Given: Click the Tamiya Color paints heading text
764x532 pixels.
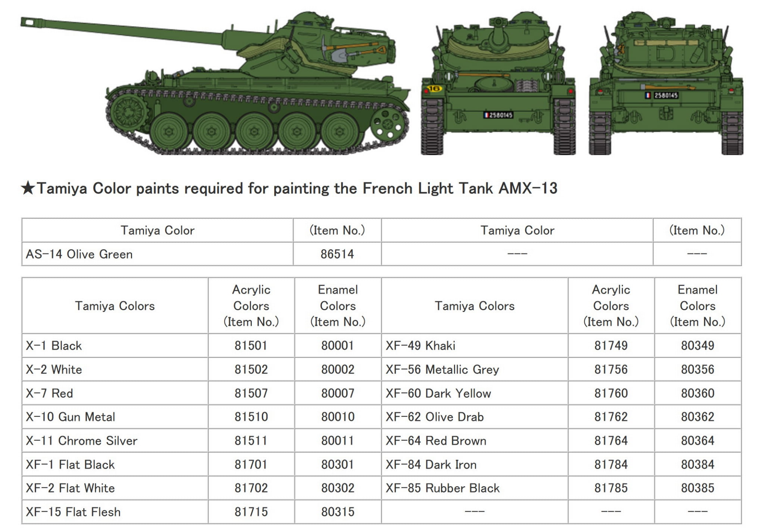Looking at the screenshot, I should (297, 188).
